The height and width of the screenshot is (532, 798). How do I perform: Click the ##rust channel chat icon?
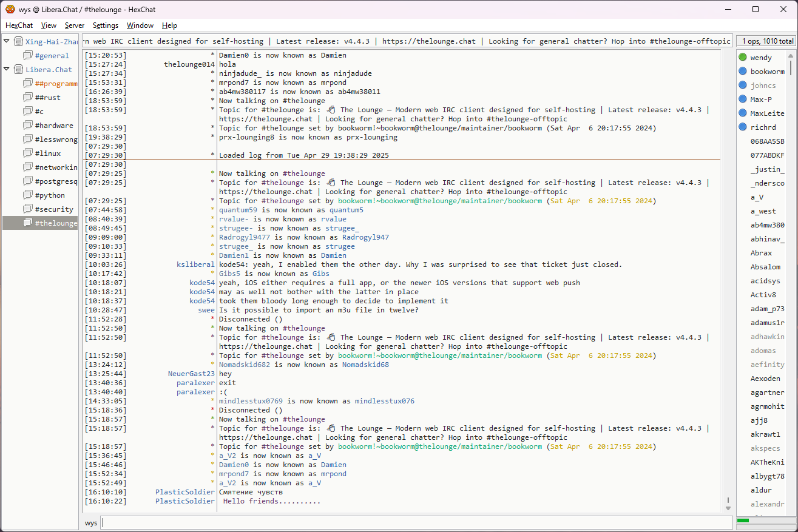click(27, 98)
